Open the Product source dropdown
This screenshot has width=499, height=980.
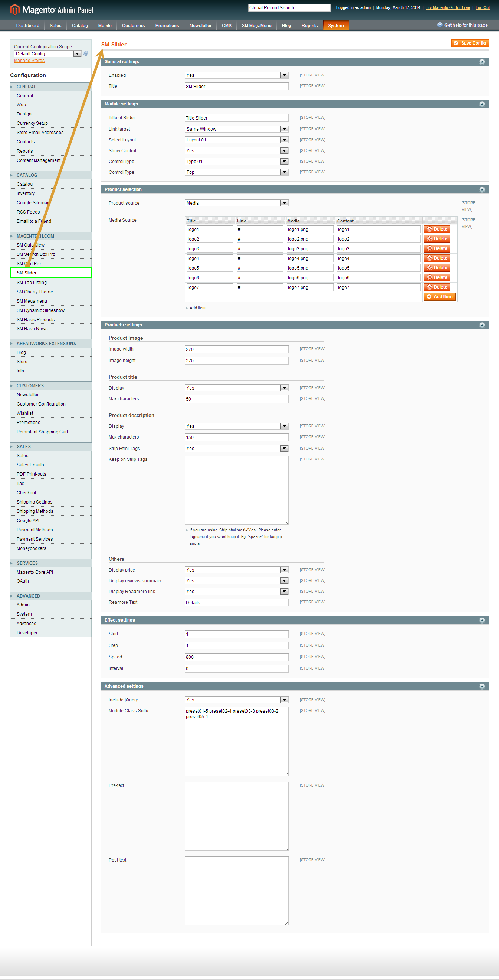coord(236,203)
